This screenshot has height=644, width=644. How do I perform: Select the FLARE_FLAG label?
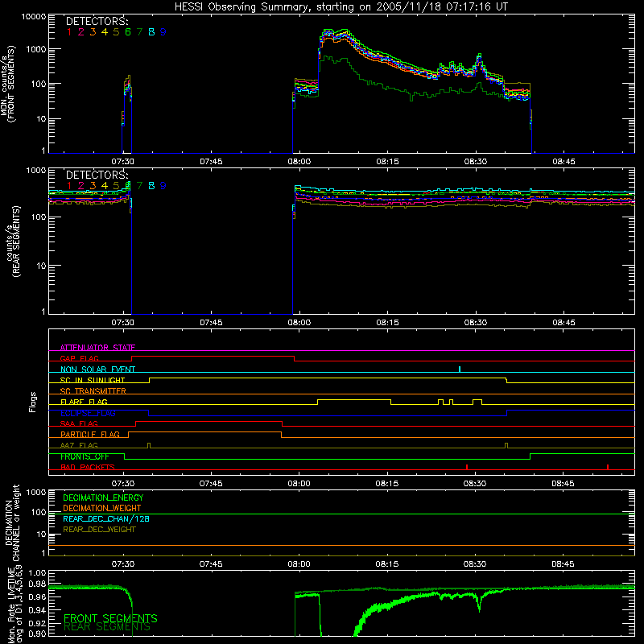tap(84, 402)
